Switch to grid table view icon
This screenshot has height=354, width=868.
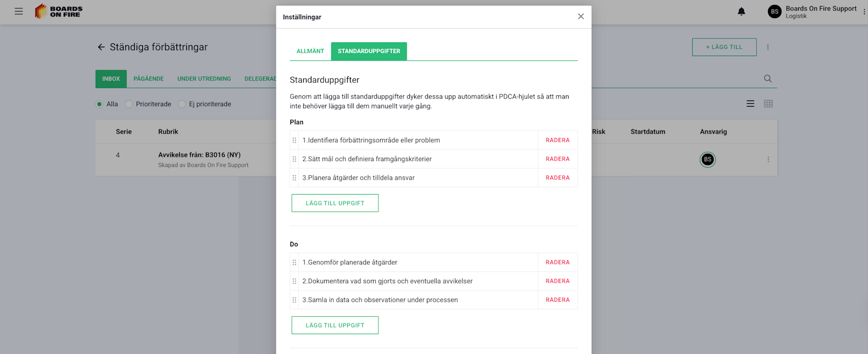[x=768, y=104]
